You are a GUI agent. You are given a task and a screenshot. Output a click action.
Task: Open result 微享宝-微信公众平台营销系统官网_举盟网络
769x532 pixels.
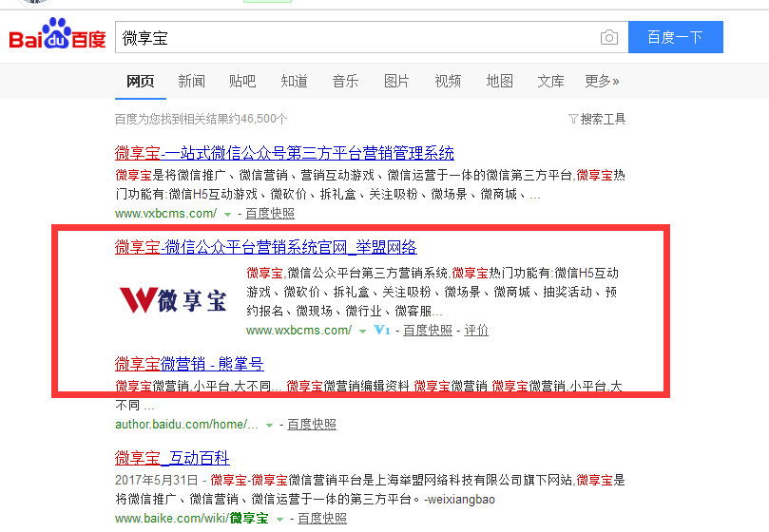pos(266,247)
